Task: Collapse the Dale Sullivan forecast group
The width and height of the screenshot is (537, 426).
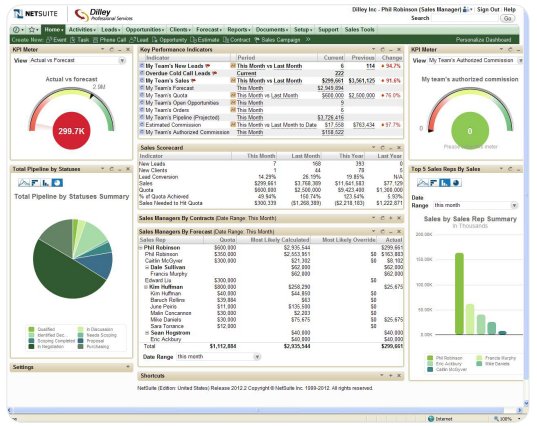Action: 147,267
